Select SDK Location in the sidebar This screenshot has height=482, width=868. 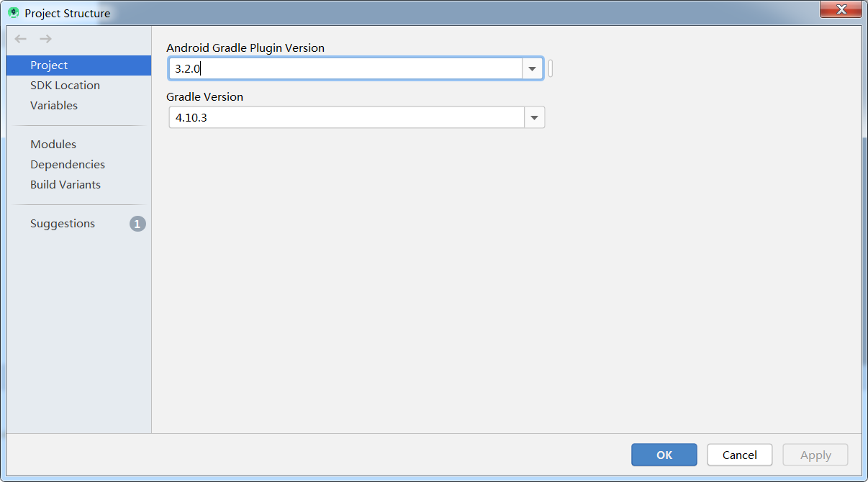pos(65,85)
